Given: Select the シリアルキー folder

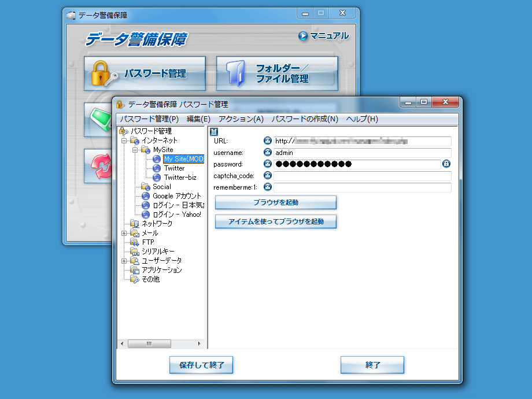Looking at the screenshot, I should [158, 252].
